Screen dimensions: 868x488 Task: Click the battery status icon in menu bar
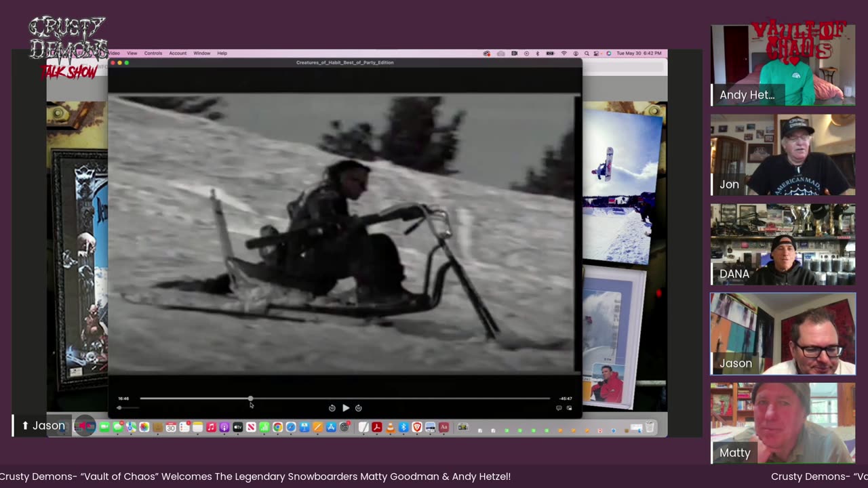coord(550,53)
